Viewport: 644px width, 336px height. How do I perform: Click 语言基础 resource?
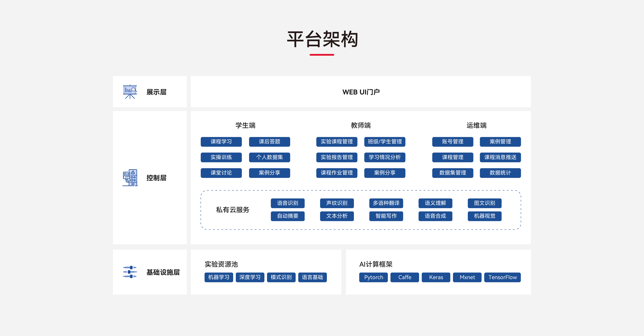coord(312,277)
